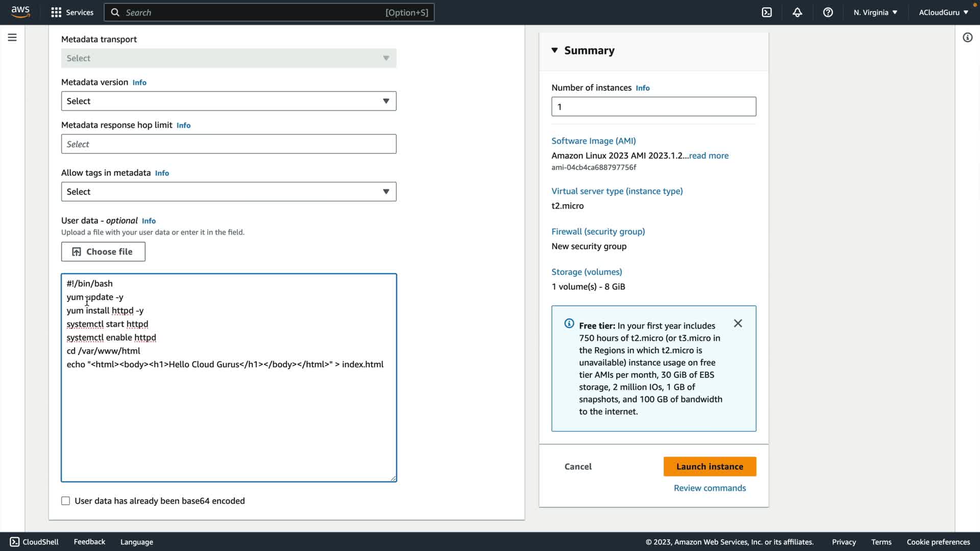This screenshot has width=980, height=551.
Task: Open the Services grid menu
Action: [72, 12]
